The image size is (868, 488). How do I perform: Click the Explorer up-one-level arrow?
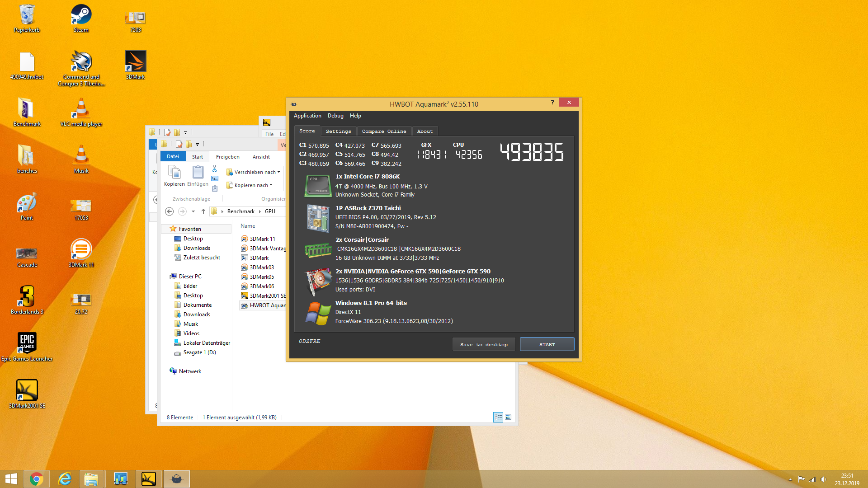pyautogui.click(x=203, y=211)
